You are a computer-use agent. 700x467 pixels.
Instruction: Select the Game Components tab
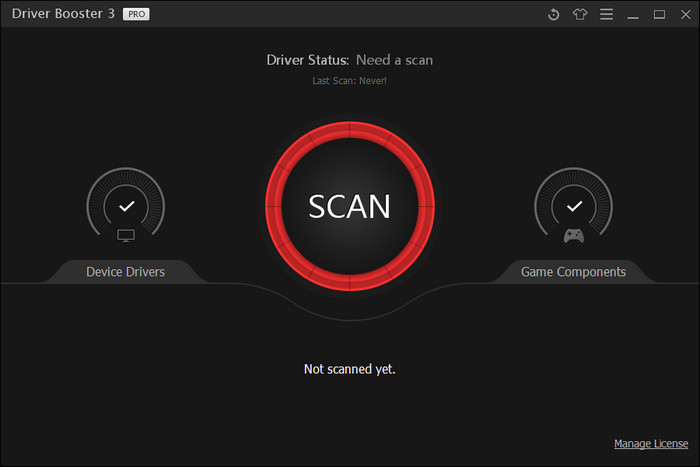[x=573, y=271]
